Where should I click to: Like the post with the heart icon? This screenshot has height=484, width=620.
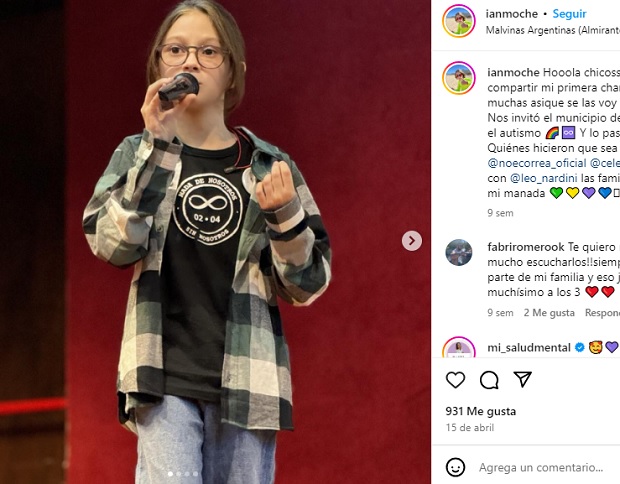[x=456, y=380]
